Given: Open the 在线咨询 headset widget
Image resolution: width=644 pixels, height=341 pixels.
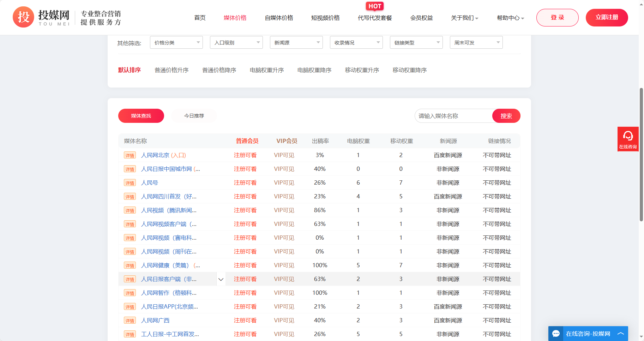Looking at the screenshot, I should click(x=628, y=139).
